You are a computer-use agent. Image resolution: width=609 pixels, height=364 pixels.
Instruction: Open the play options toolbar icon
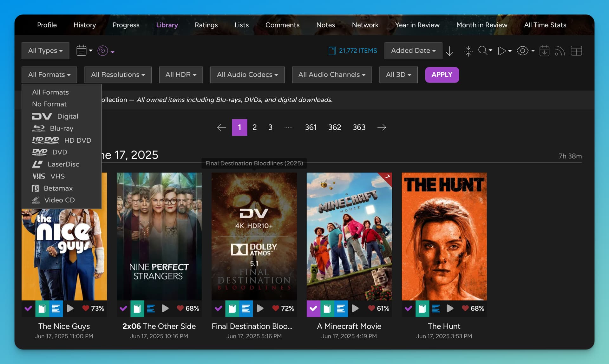(x=505, y=51)
